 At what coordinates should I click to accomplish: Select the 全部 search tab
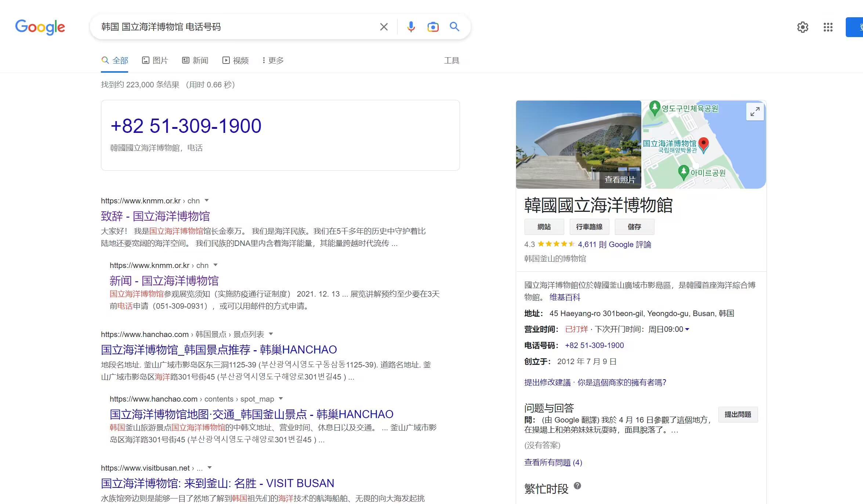[115, 61]
